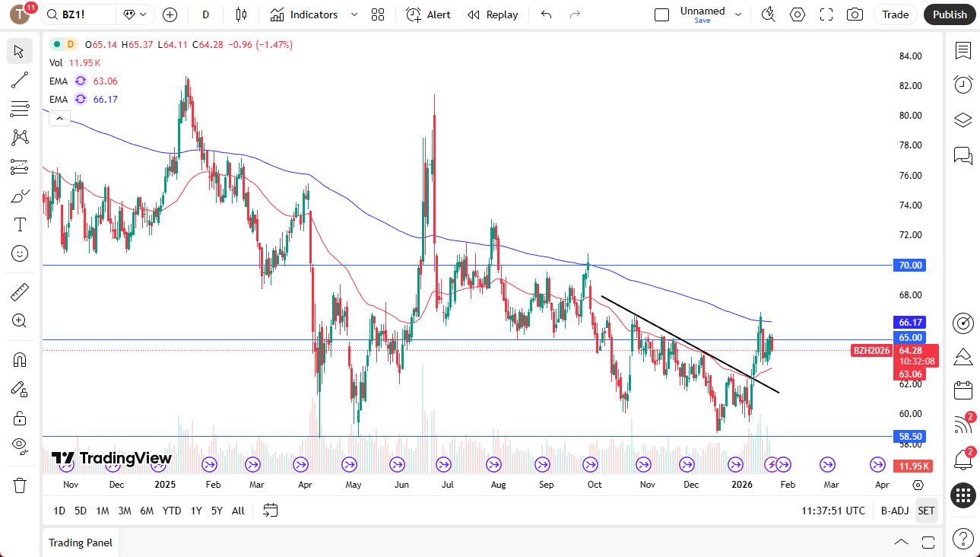Screen dimensions: 980x557
Task: Toggle magnet mode for drawings
Action: pos(20,360)
